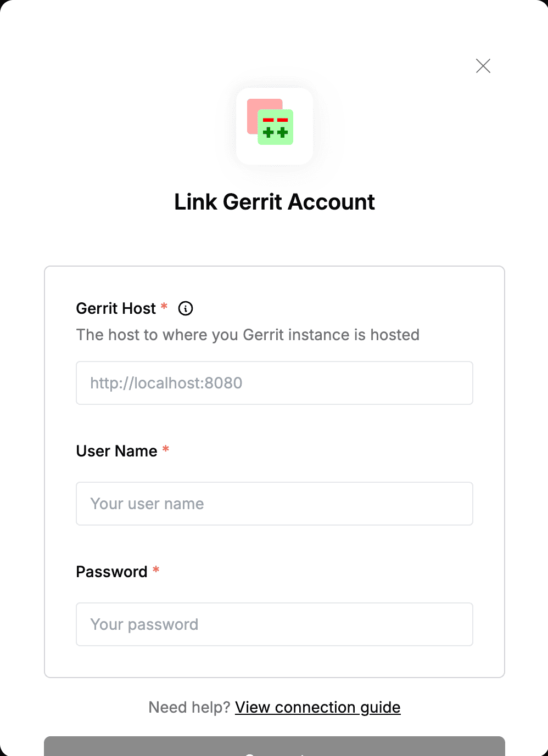Click the Need help? text
548x756 pixels.
[189, 707]
